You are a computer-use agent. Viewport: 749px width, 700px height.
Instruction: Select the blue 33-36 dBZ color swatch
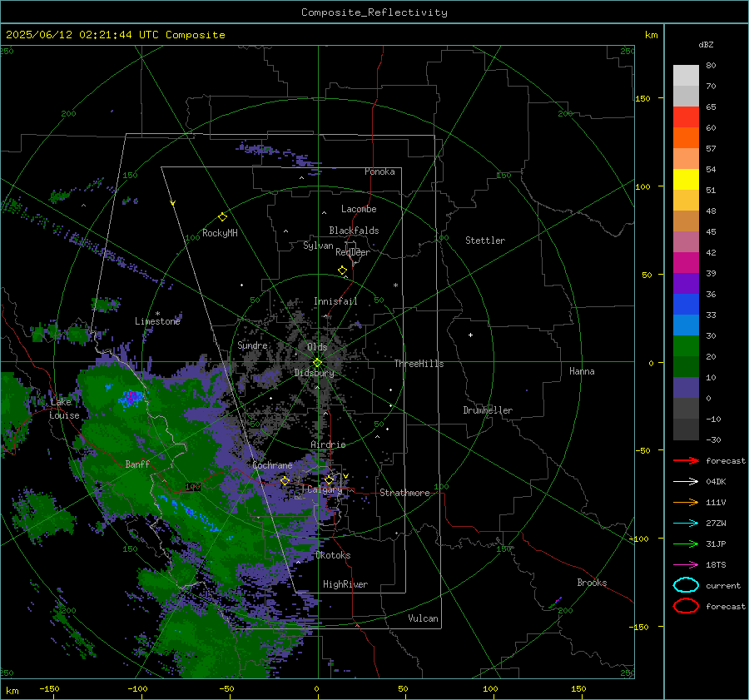point(686,305)
